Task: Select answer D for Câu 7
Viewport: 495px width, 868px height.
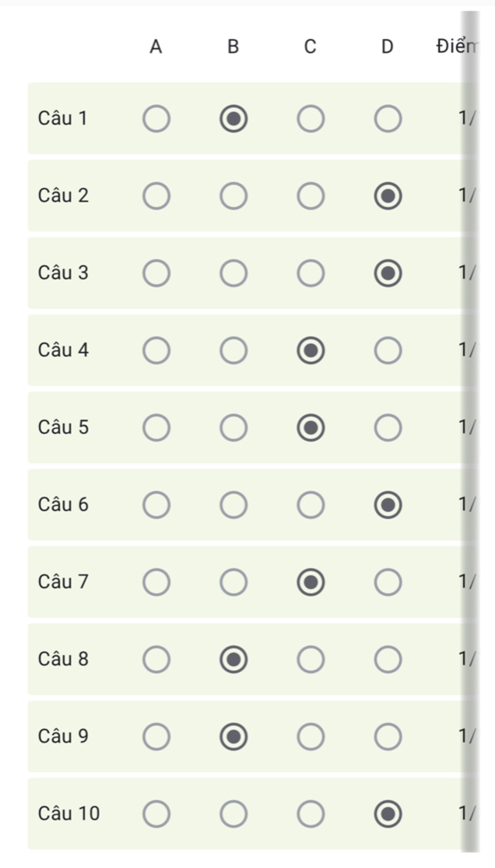Action: coord(388,582)
